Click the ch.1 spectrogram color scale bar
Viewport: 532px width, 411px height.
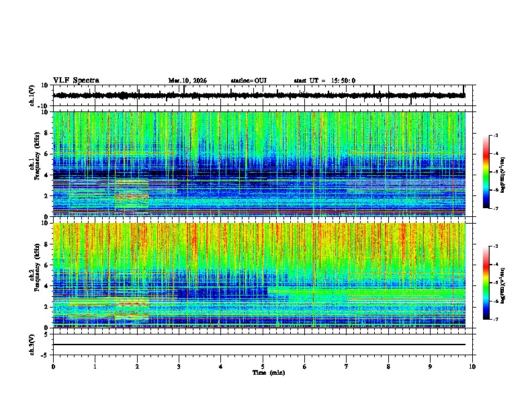[486, 172]
